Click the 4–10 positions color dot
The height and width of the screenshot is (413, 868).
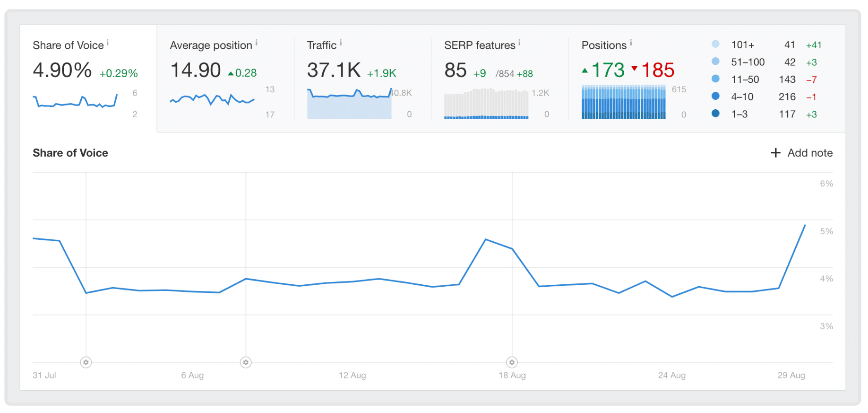click(715, 96)
